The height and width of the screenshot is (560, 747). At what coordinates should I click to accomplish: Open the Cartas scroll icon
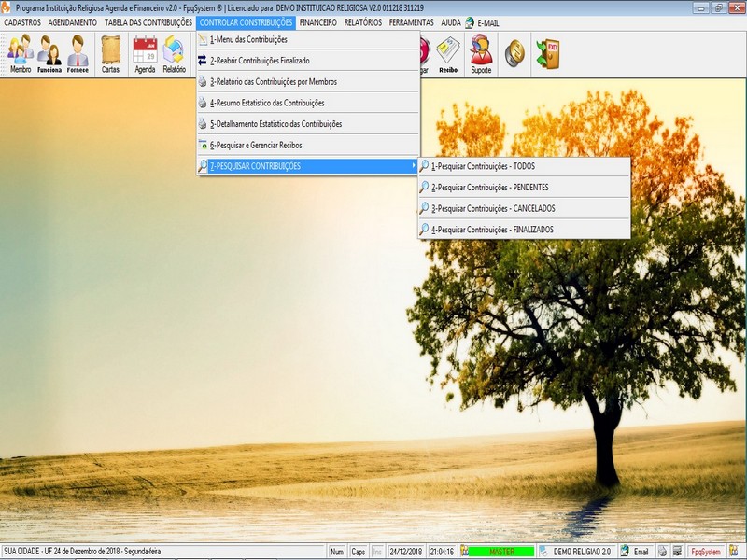tap(110, 55)
